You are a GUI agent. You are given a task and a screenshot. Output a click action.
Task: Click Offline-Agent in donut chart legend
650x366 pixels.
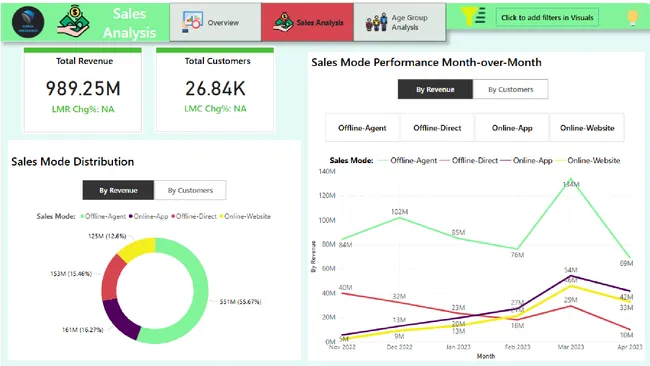click(103, 216)
